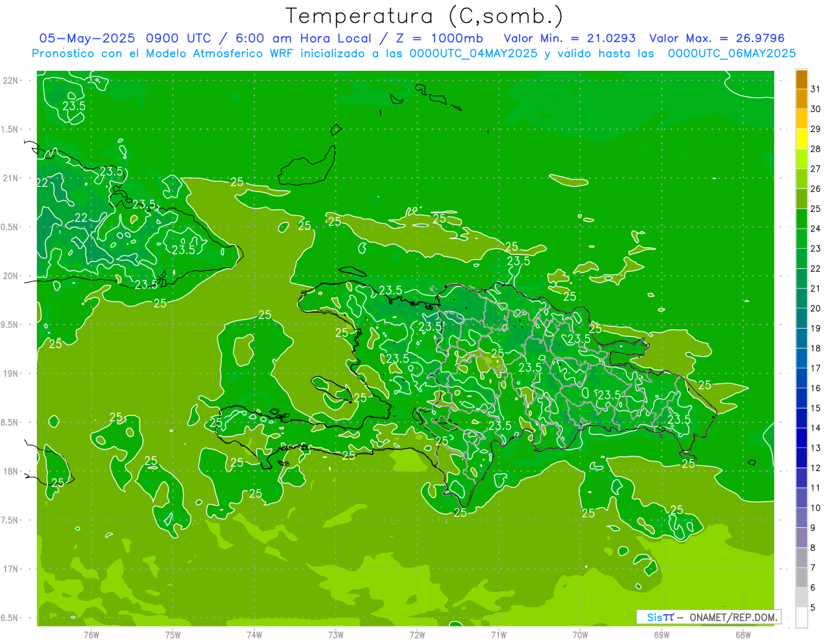Click the title "Temperatura (C,somb.)"
Viewport: 834px width, 644px height.
click(425, 17)
